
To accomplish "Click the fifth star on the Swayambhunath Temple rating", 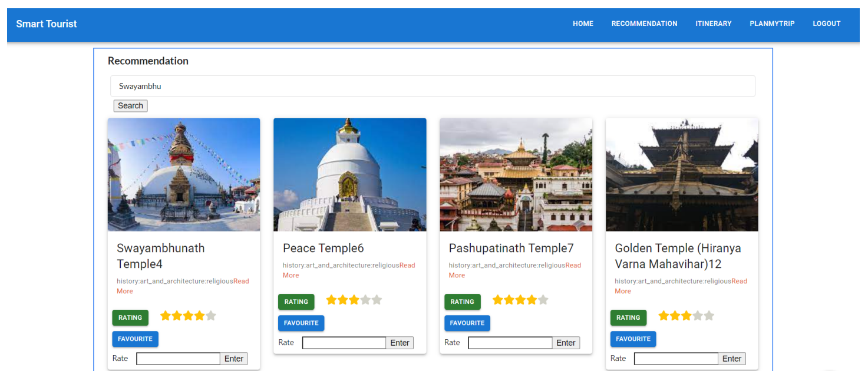I will [210, 316].
